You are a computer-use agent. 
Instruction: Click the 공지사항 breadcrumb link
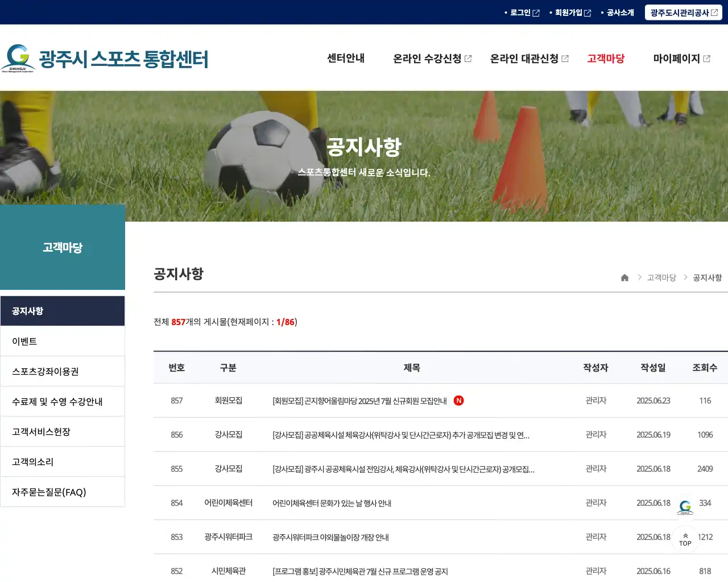707,277
